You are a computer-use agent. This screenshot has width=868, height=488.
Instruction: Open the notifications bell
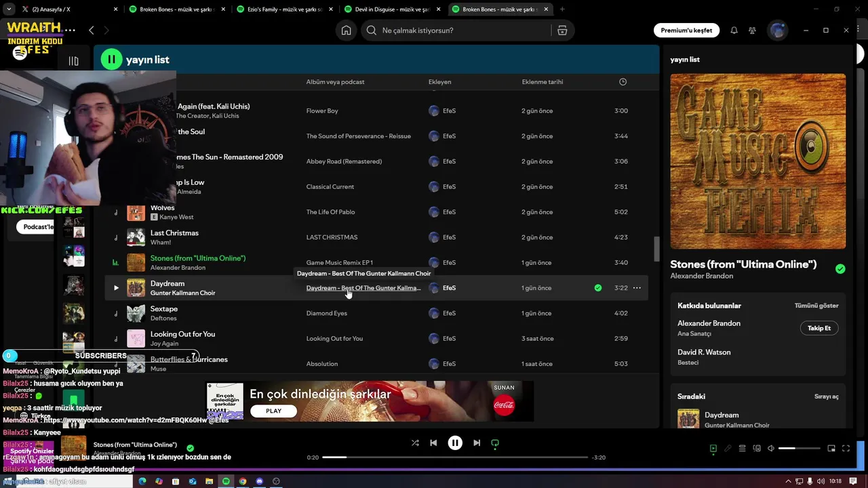pos(734,30)
